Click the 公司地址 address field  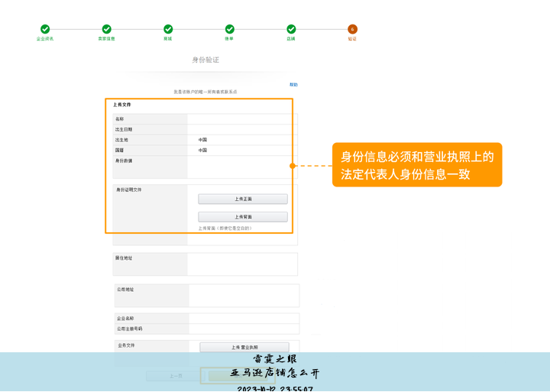[244, 296]
